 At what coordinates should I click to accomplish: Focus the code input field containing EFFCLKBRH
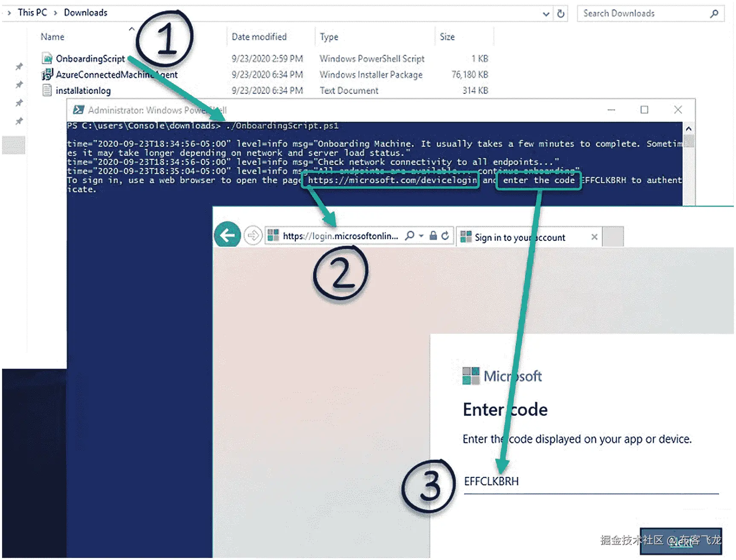[591, 482]
